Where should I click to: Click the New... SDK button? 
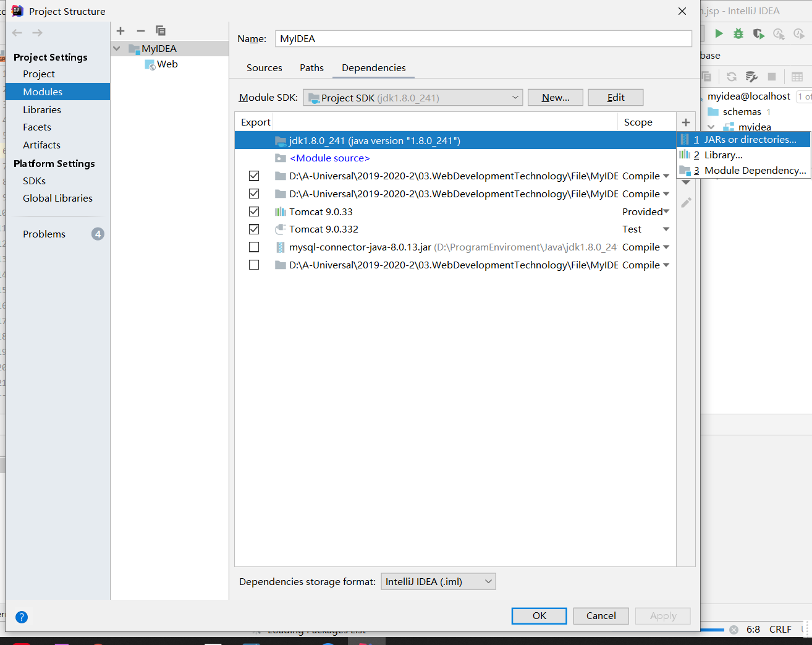(x=556, y=98)
